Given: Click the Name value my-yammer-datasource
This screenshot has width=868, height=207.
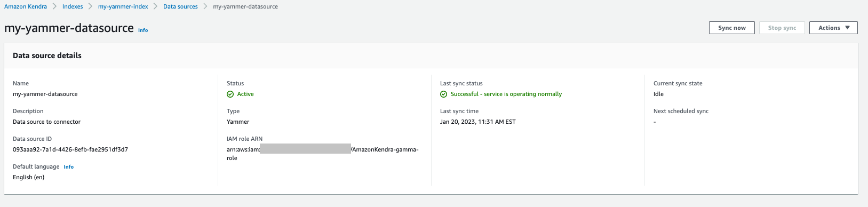Looking at the screenshot, I should click(x=45, y=94).
